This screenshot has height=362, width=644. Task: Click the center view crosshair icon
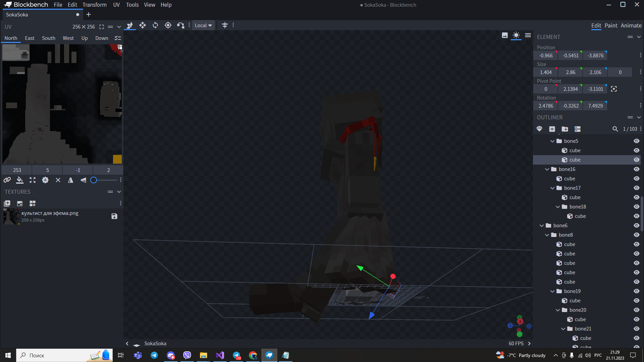click(x=225, y=25)
